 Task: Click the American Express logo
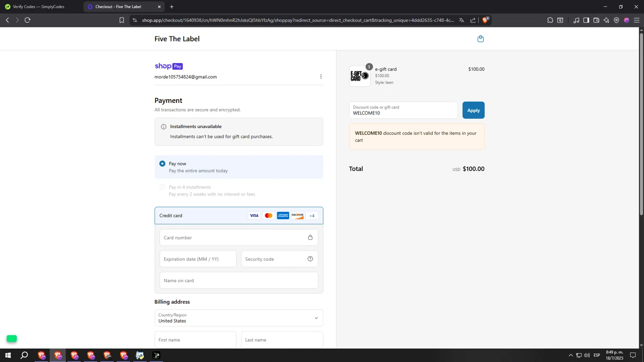click(283, 215)
